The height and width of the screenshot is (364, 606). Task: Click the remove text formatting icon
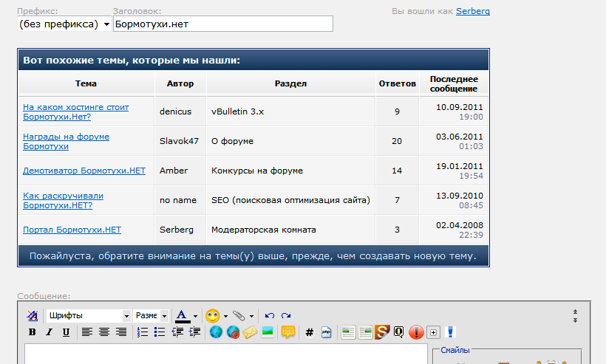(x=32, y=316)
